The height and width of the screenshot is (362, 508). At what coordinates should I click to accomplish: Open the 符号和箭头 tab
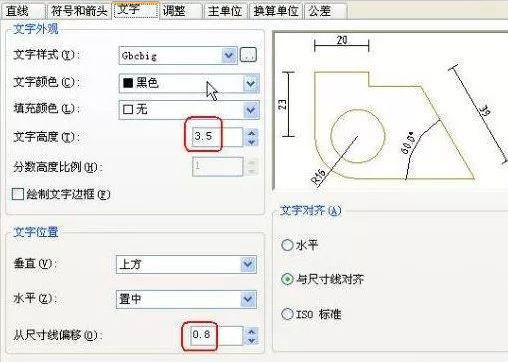79,11
